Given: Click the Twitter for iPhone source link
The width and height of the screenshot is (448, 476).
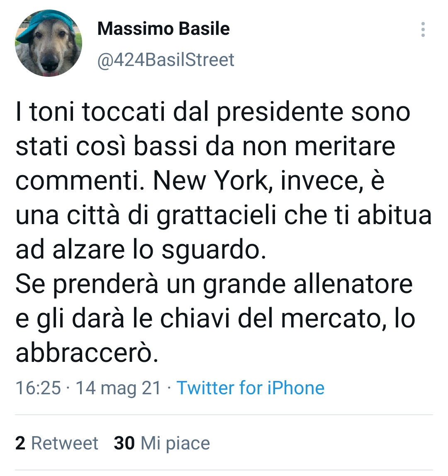Looking at the screenshot, I should [250, 388].
